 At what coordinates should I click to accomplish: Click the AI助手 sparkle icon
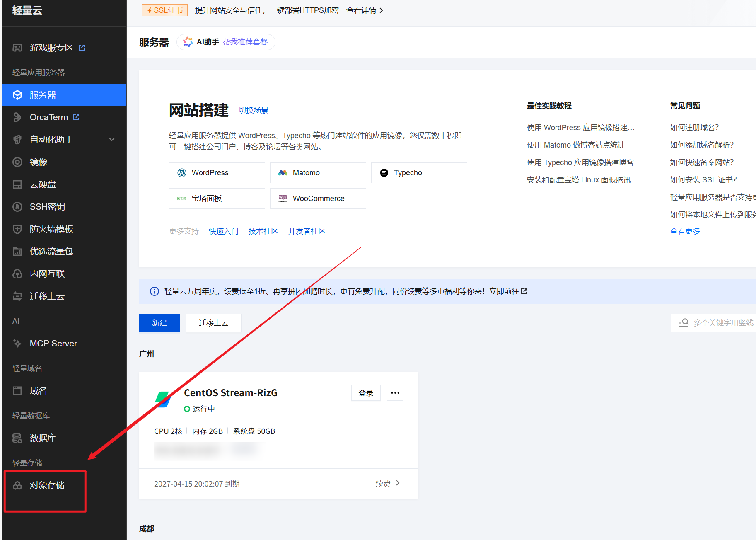click(x=188, y=42)
